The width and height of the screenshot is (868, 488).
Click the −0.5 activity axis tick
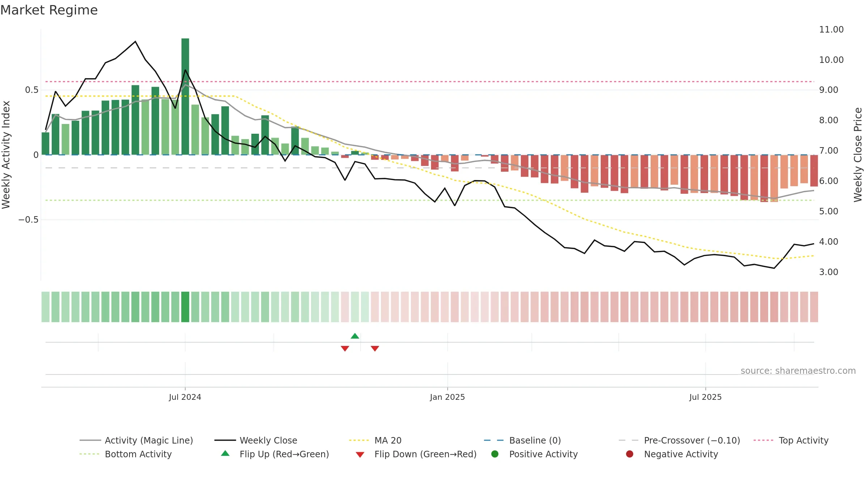click(x=29, y=220)
